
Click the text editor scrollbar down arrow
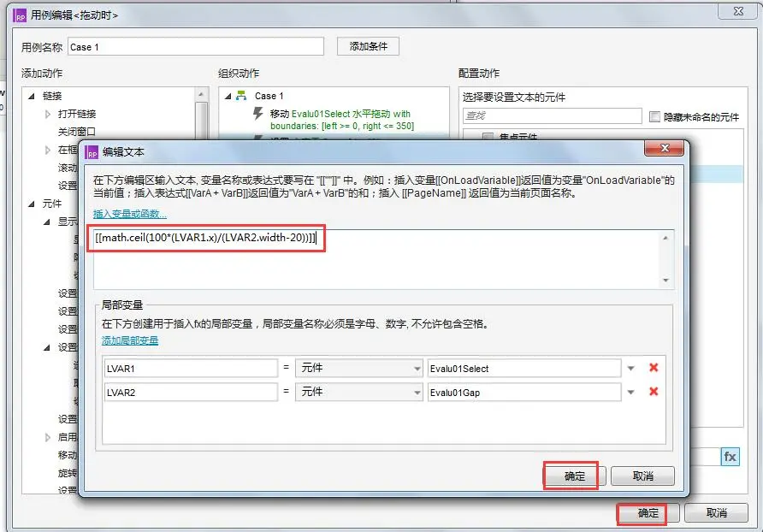coord(665,281)
